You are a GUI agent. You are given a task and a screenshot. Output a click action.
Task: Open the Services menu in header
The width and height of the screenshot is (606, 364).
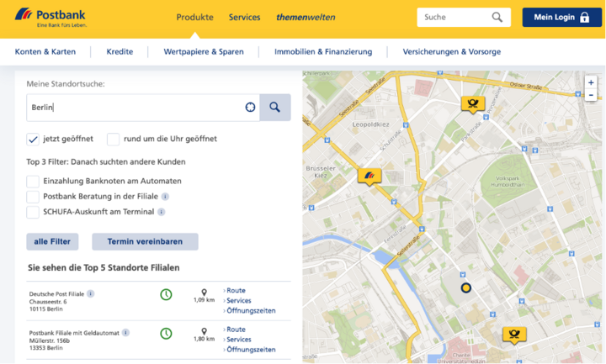(245, 18)
